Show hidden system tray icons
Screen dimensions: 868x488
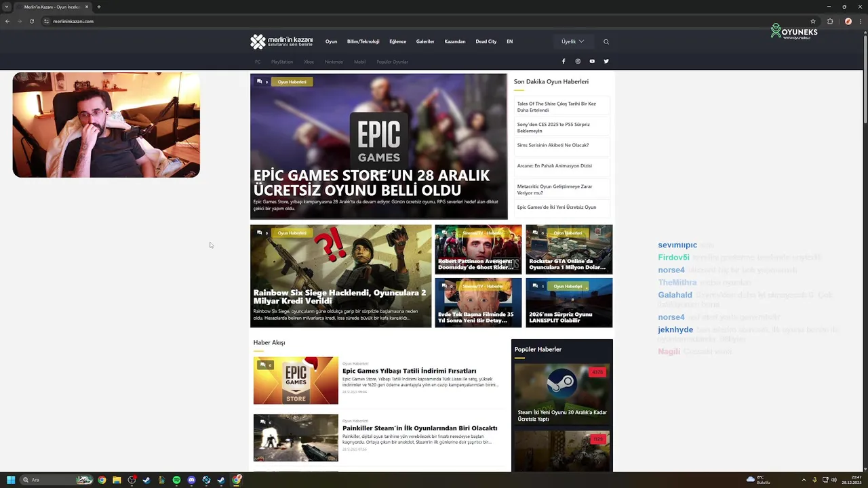point(804,480)
